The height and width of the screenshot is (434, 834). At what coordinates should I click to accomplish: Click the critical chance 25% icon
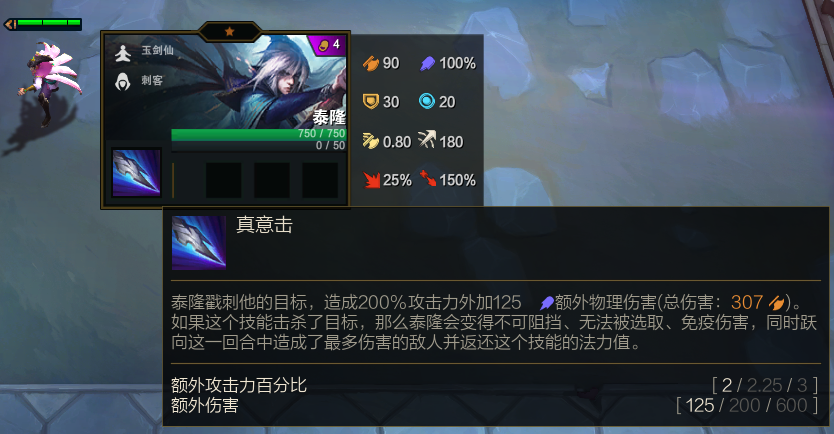[371, 180]
